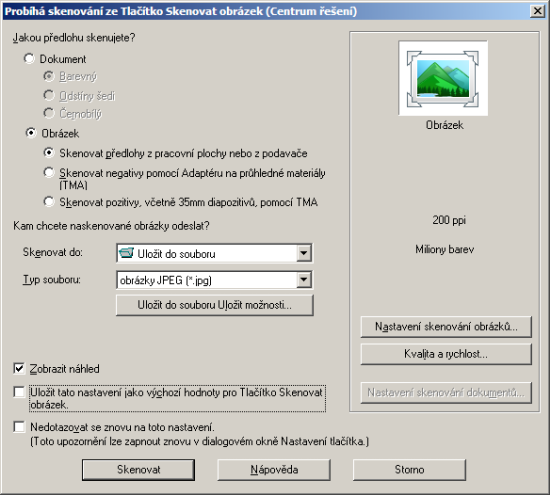Viewport: 550px width, 495px height.
Task: Open Uložit do souboru Uložit možnosti button
Action: coord(214,305)
